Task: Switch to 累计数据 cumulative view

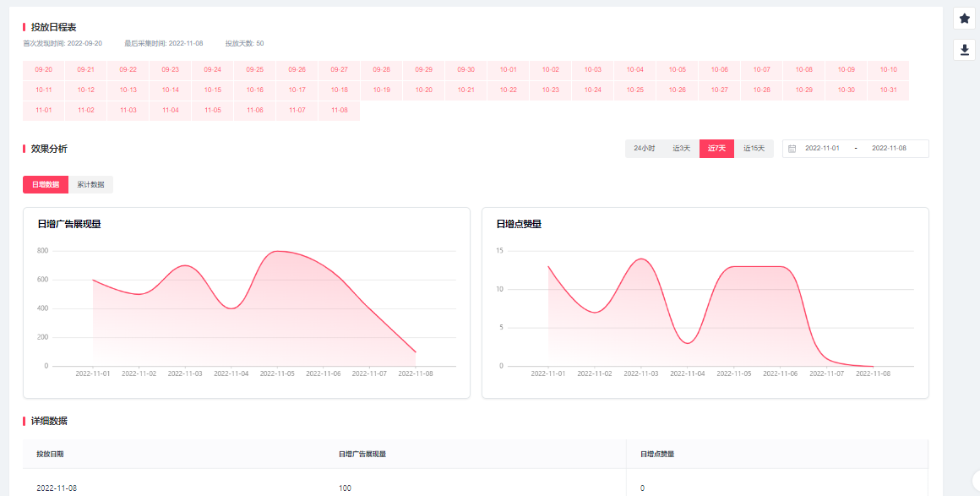Action: 90,184
